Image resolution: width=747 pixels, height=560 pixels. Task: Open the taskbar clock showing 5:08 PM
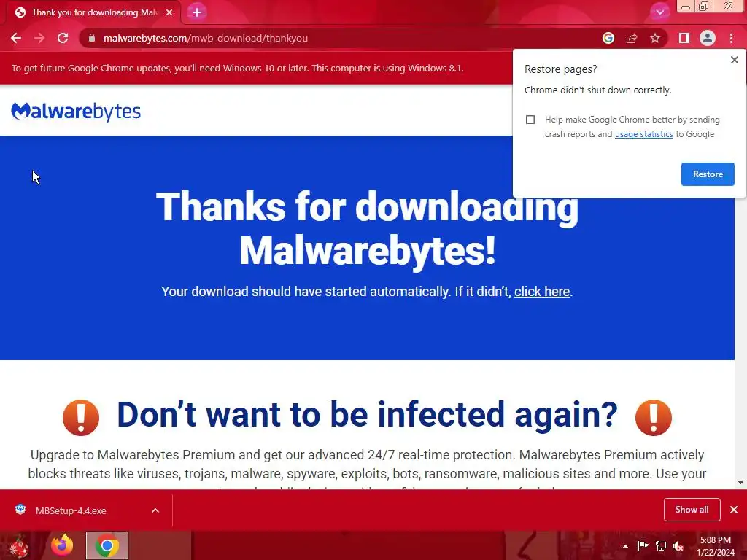pos(716,546)
